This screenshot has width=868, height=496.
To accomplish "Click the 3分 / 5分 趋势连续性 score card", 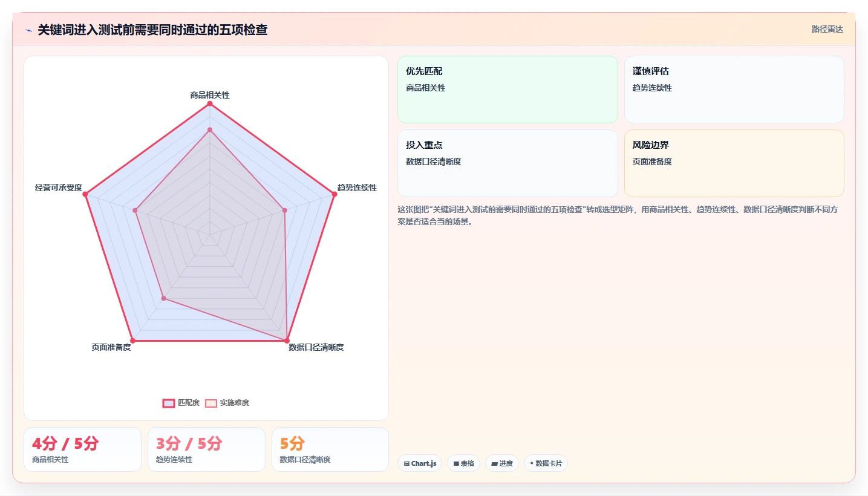I will coord(206,449).
